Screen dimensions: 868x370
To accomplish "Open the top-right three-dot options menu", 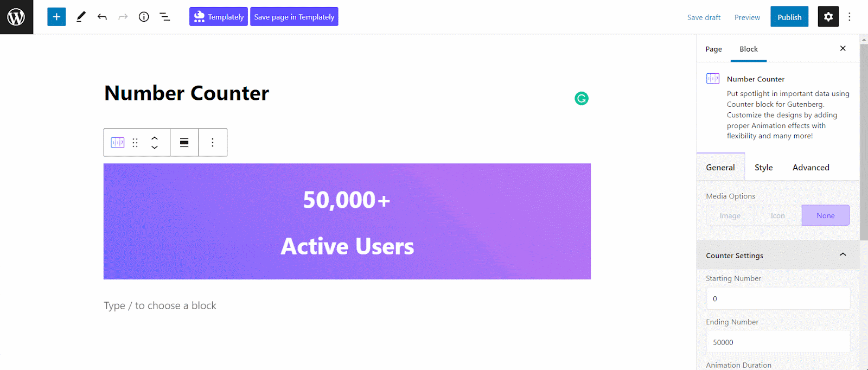I will pyautogui.click(x=850, y=17).
